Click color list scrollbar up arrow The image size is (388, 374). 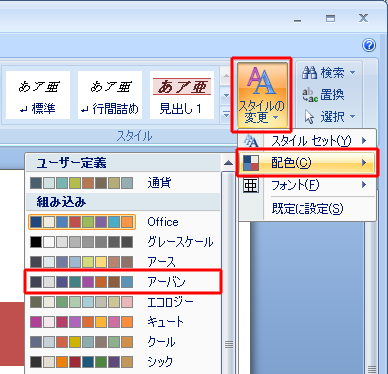228,163
